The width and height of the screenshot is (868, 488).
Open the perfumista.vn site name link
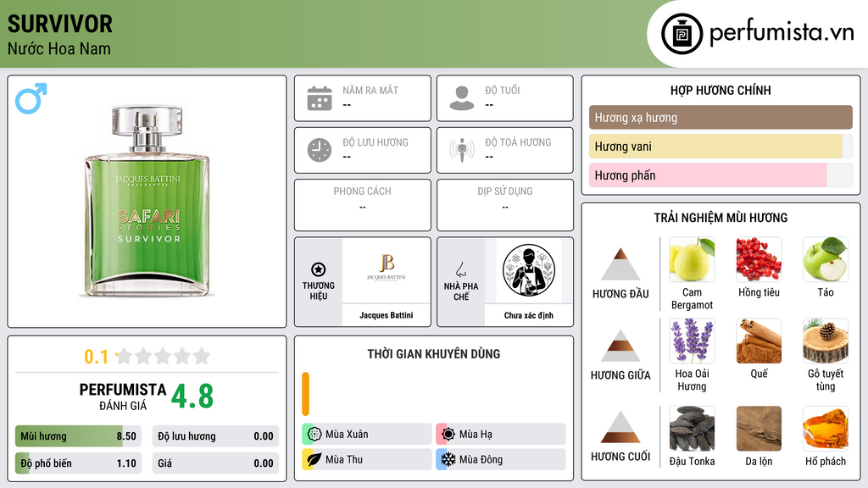[782, 33]
